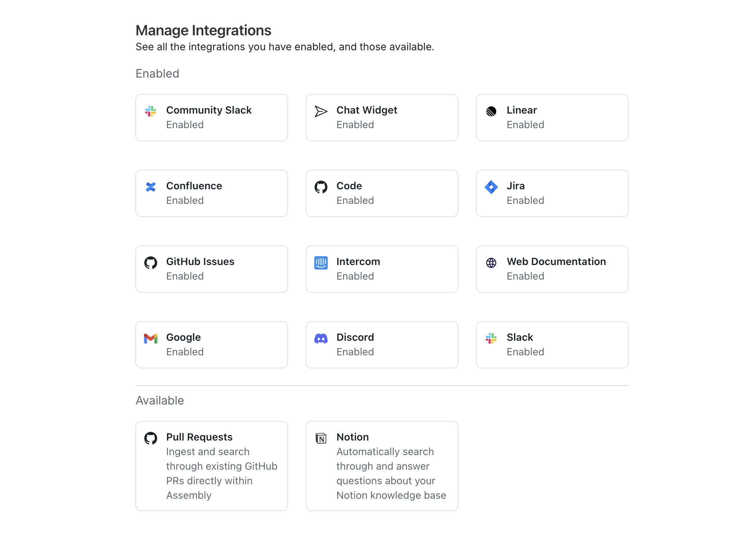
Task: Click the Chat Widget paper plane icon
Action: 321,111
